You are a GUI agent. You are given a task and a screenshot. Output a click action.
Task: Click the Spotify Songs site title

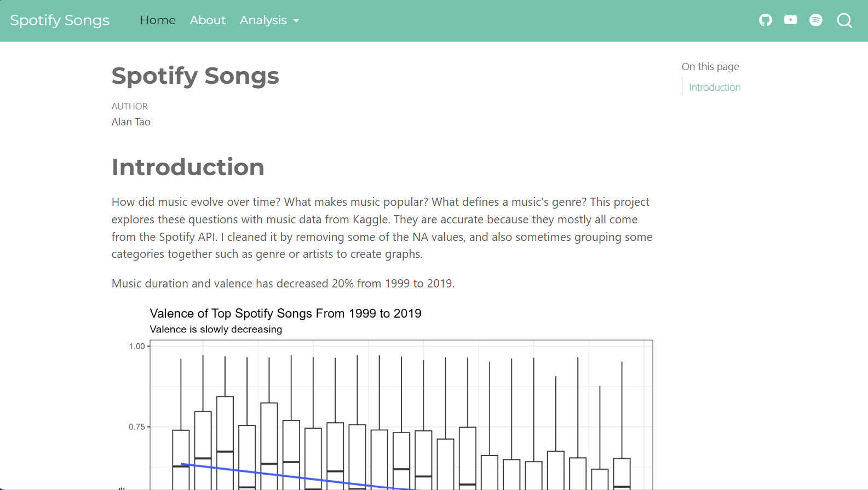coord(60,20)
